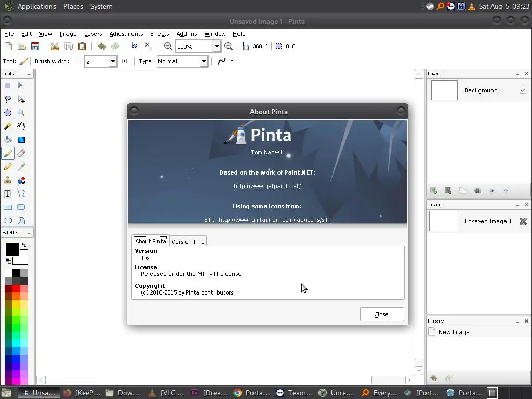532x399 pixels.
Task: Open the Add-ins menu
Action: 187,34
